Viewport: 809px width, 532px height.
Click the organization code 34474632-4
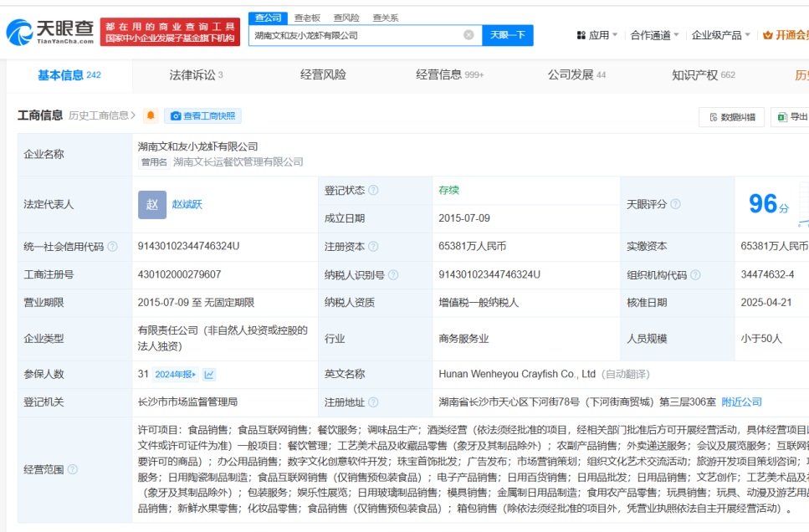click(767, 274)
